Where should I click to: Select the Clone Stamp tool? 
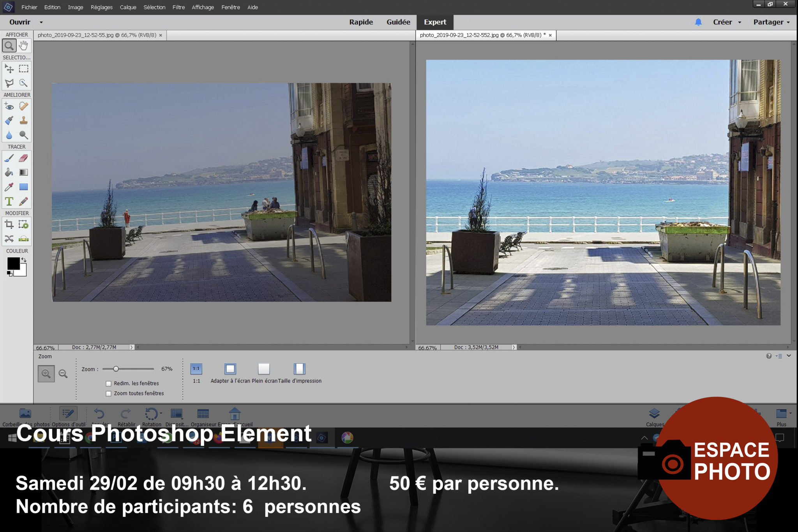pyautogui.click(x=23, y=120)
